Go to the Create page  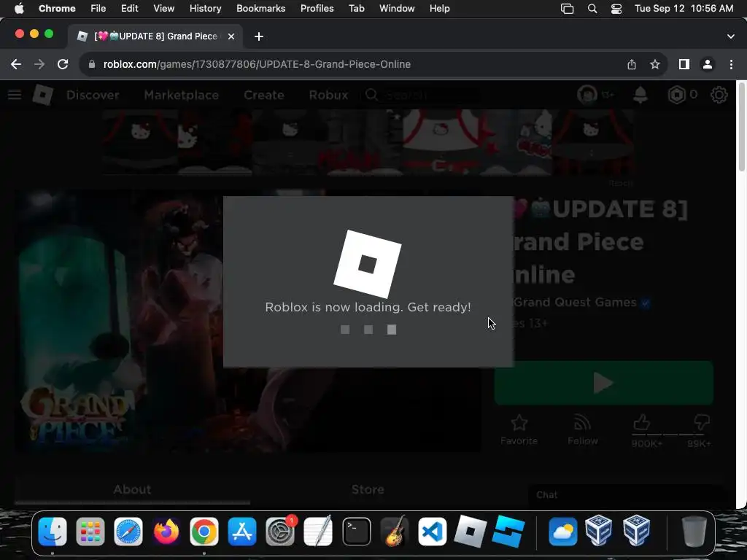tap(264, 95)
